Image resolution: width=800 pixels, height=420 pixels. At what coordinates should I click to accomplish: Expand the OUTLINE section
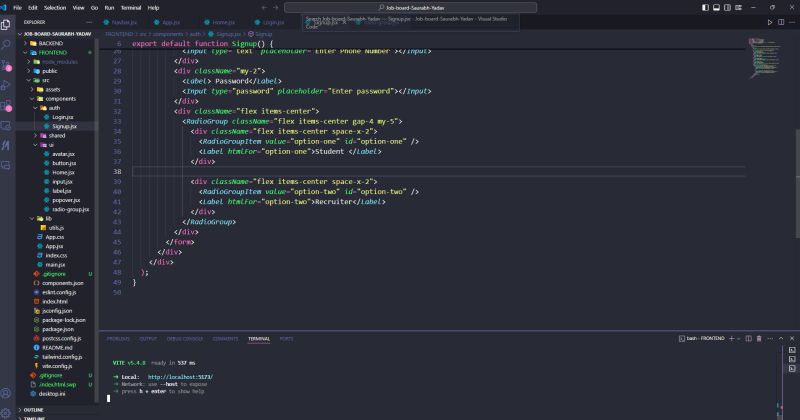tap(32, 410)
